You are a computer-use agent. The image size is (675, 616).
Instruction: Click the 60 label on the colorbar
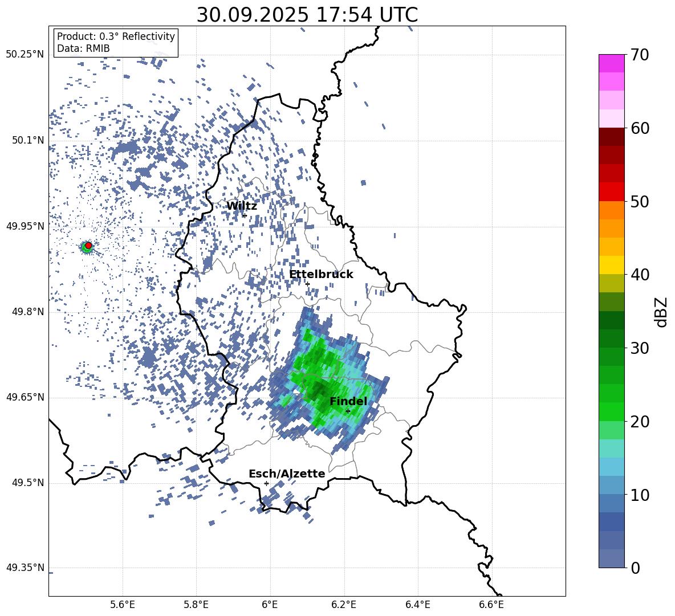(x=640, y=128)
